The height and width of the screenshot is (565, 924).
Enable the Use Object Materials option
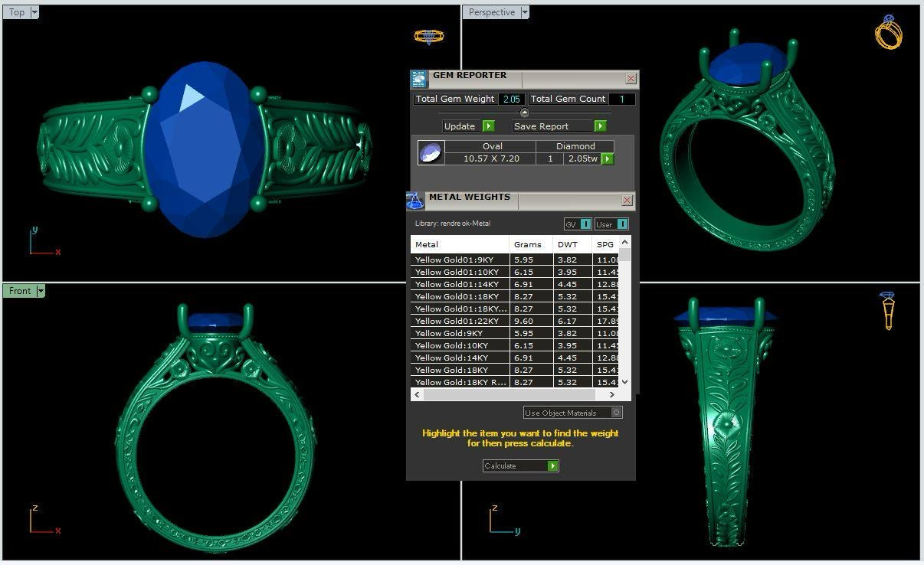coord(617,413)
